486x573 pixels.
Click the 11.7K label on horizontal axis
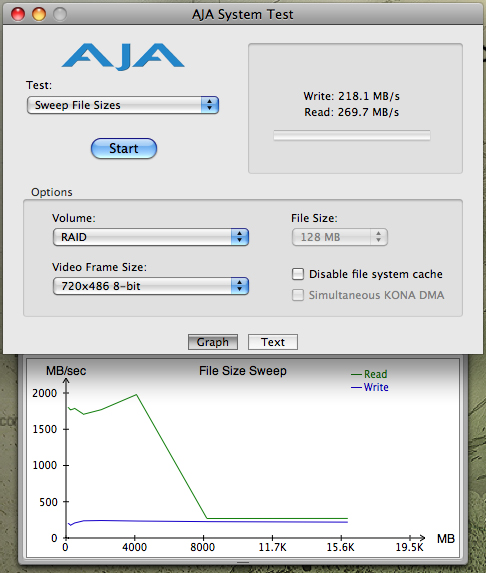273,547
